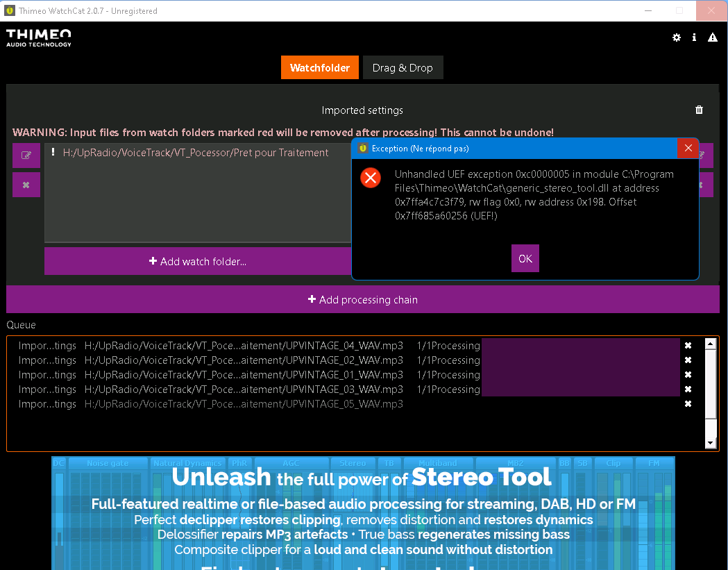Remove UPVINTAGE_01_WAV.mp3 from the queue
This screenshot has width=728, height=570.
pos(688,374)
